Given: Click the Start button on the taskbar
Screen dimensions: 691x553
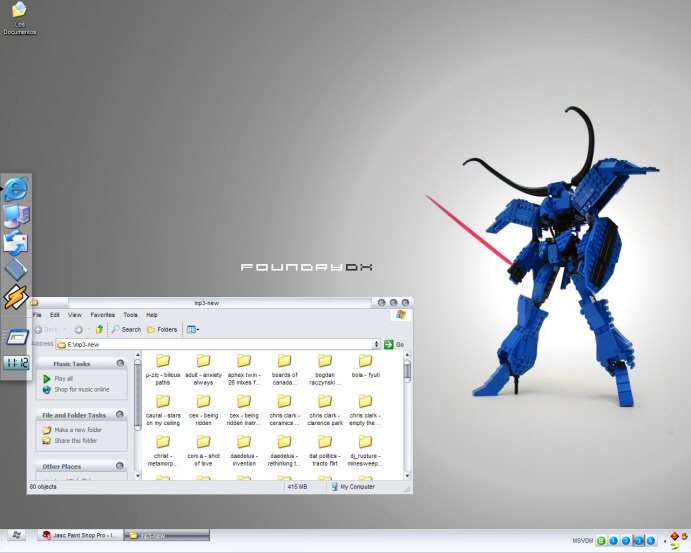Looking at the screenshot, I should click(x=16, y=535).
